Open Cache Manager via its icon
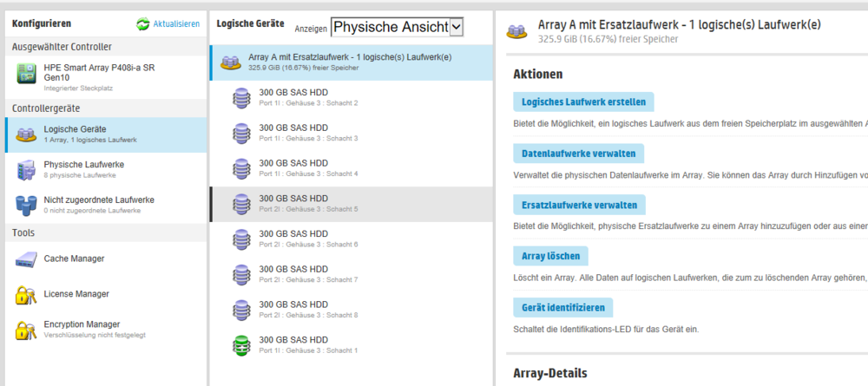This screenshot has height=386, width=868. [26, 258]
